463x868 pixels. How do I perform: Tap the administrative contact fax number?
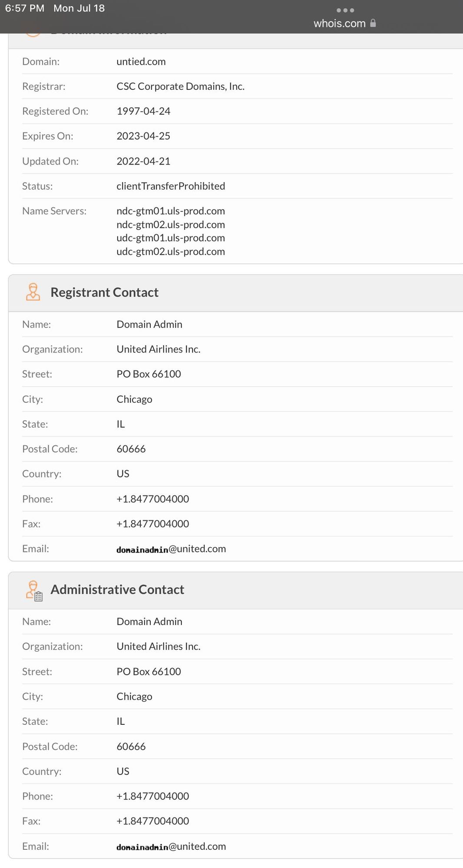(x=152, y=821)
